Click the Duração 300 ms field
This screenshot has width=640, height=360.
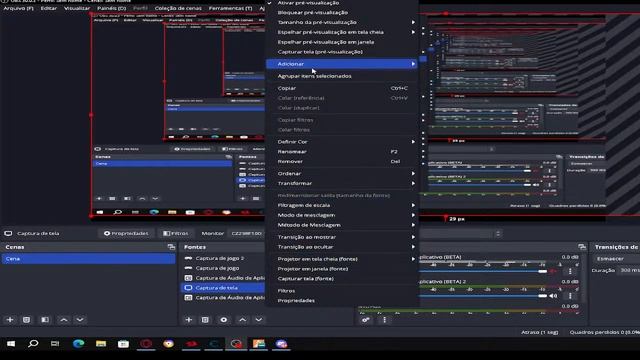click(x=630, y=270)
